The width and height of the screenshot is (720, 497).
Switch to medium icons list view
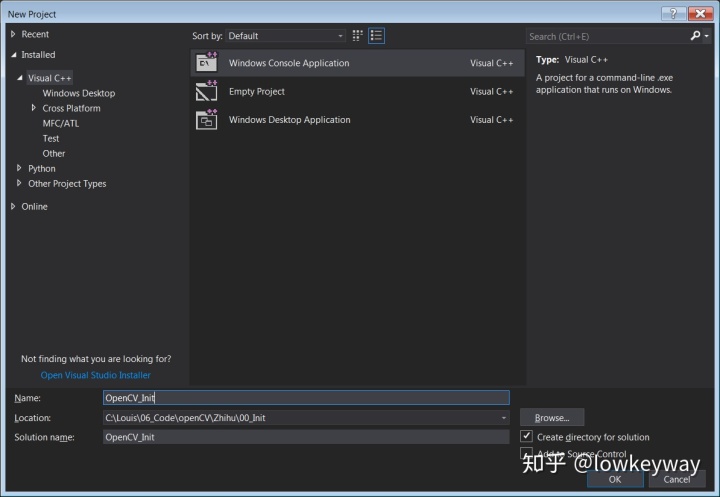click(x=376, y=36)
